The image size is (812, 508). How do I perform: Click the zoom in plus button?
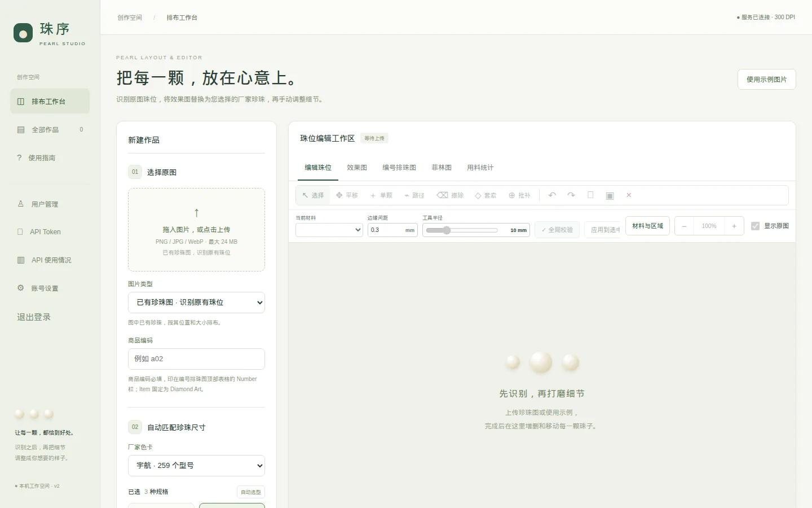click(734, 226)
